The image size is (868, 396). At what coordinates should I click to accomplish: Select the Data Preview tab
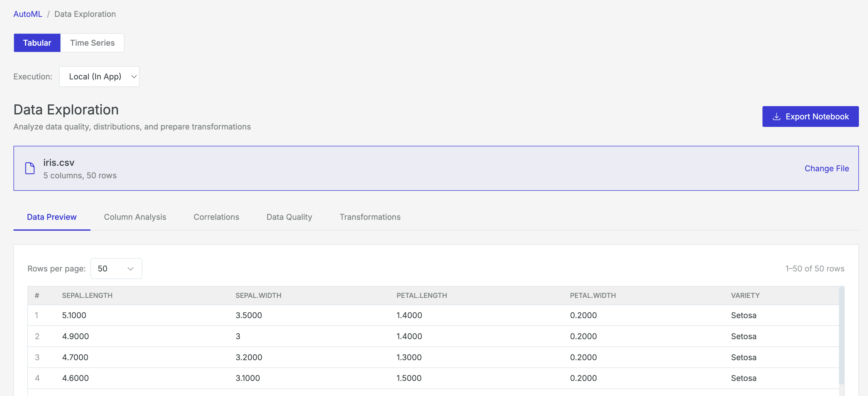click(x=52, y=217)
